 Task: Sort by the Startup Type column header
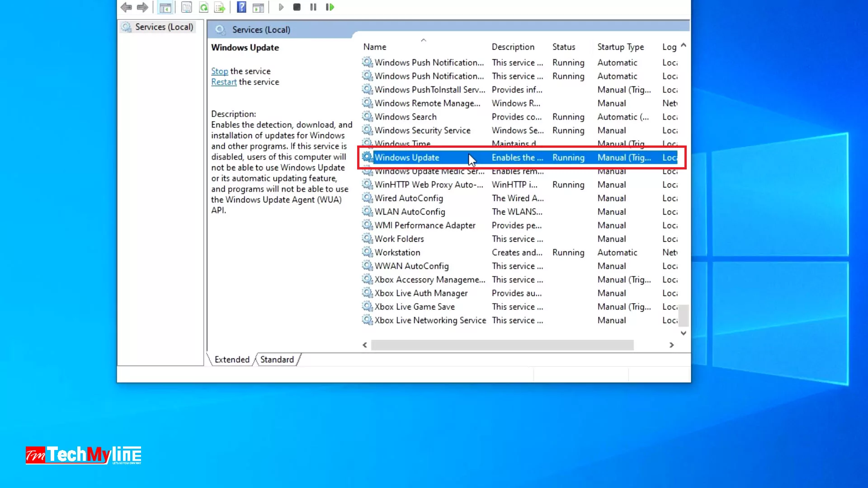(620, 47)
